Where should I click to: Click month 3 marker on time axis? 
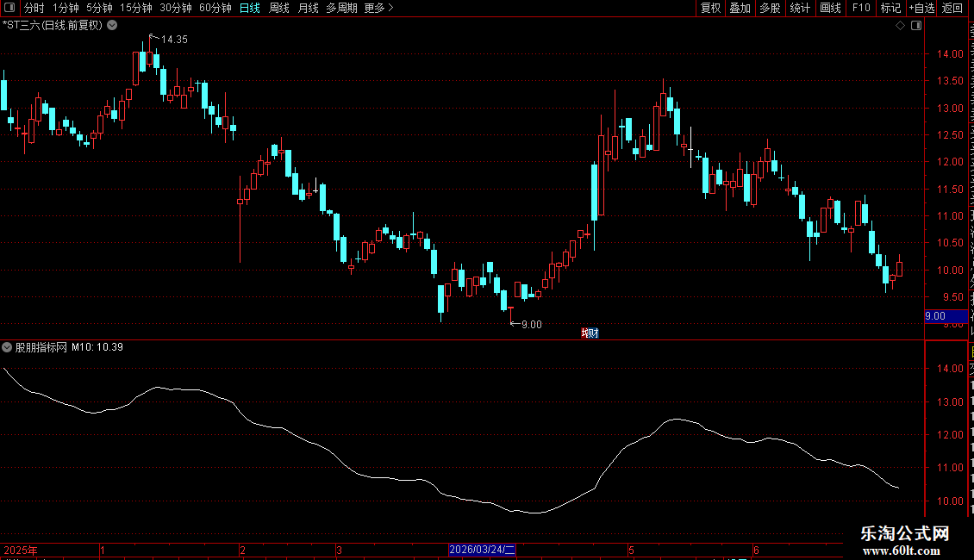[x=339, y=550]
